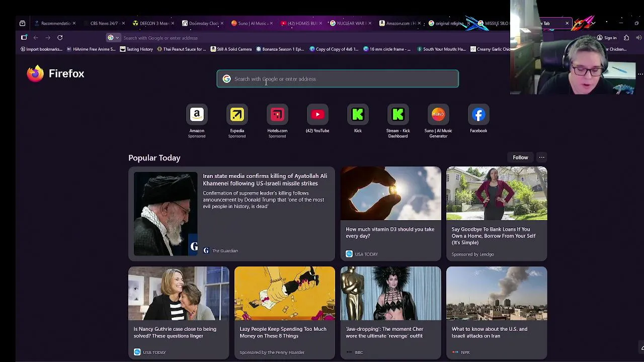Viewport: 644px width, 362px height.
Task: Click the Firefox logo on the page
Action: click(x=35, y=73)
